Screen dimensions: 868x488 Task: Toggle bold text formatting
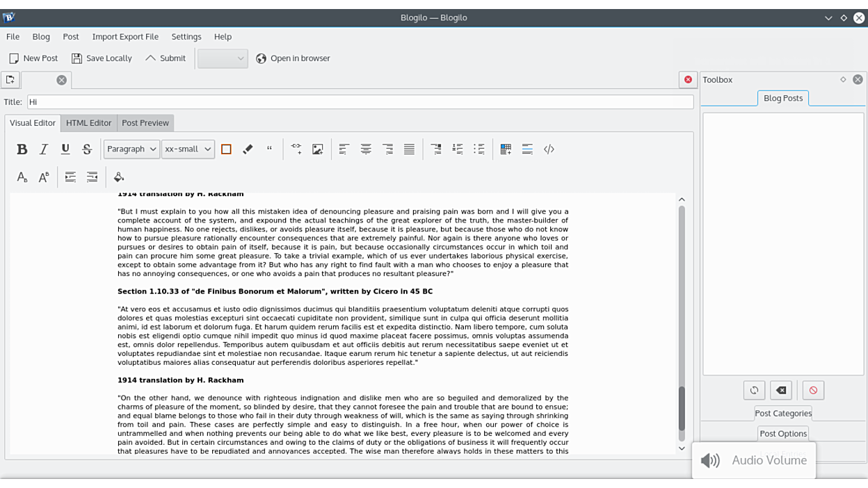coord(22,149)
